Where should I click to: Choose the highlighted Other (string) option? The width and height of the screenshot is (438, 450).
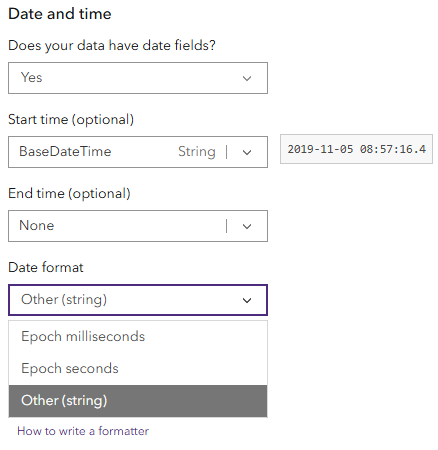pos(138,401)
